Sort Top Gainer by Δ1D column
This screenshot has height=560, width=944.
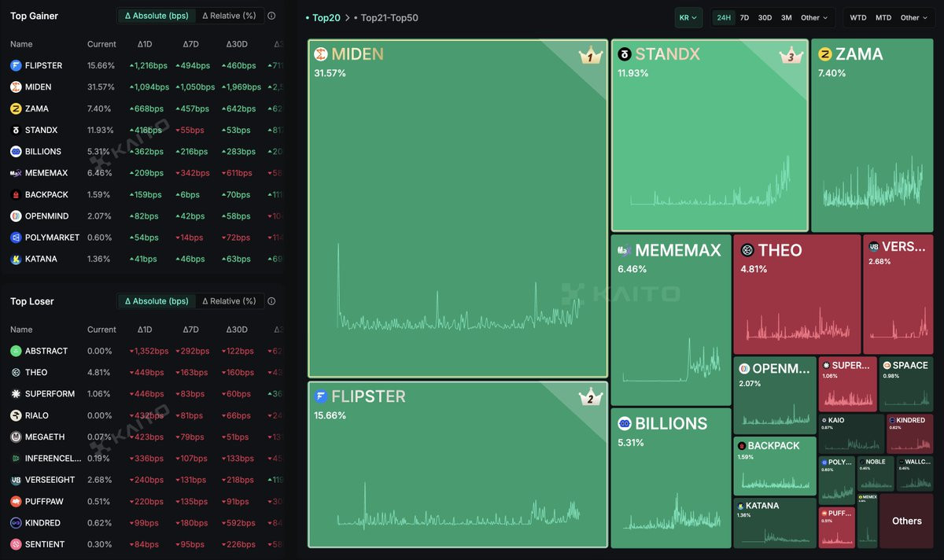click(145, 44)
